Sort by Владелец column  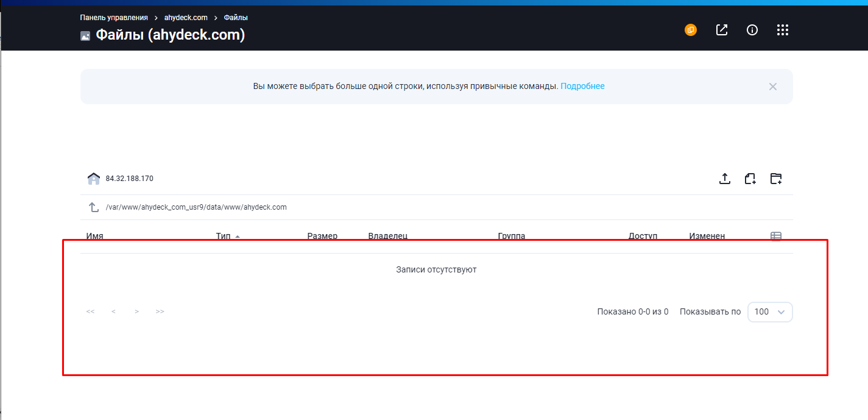[388, 236]
